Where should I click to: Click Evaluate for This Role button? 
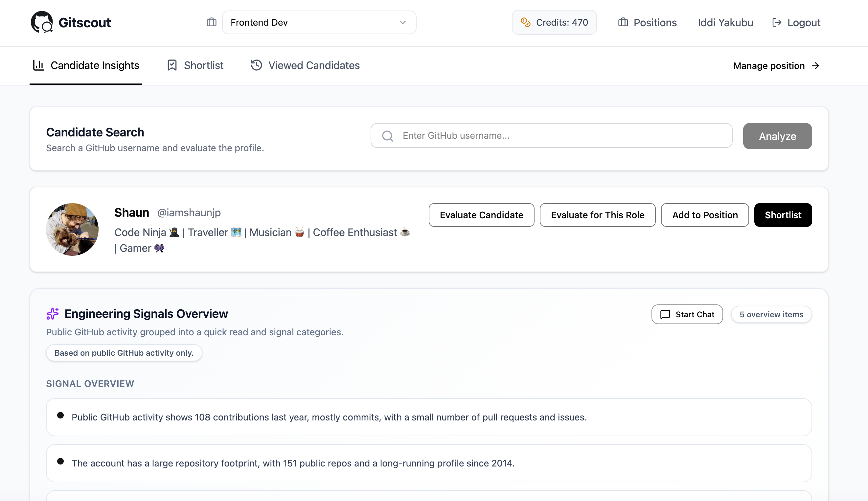point(597,215)
